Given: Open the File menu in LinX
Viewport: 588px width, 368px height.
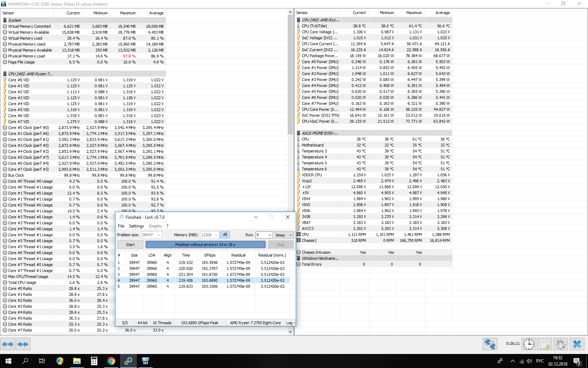Looking at the screenshot, I should 121,226.
